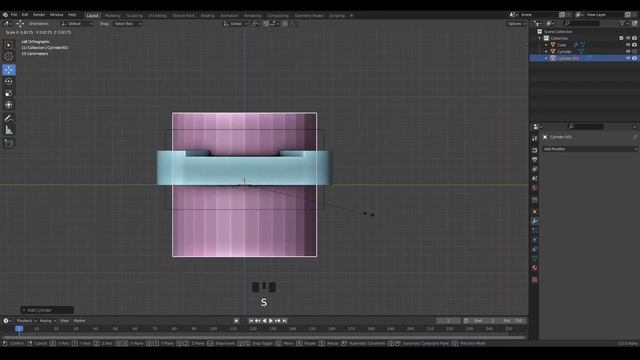The width and height of the screenshot is (640, 360).
Task: Open the Edit menu
Action: tap(25, 15)
